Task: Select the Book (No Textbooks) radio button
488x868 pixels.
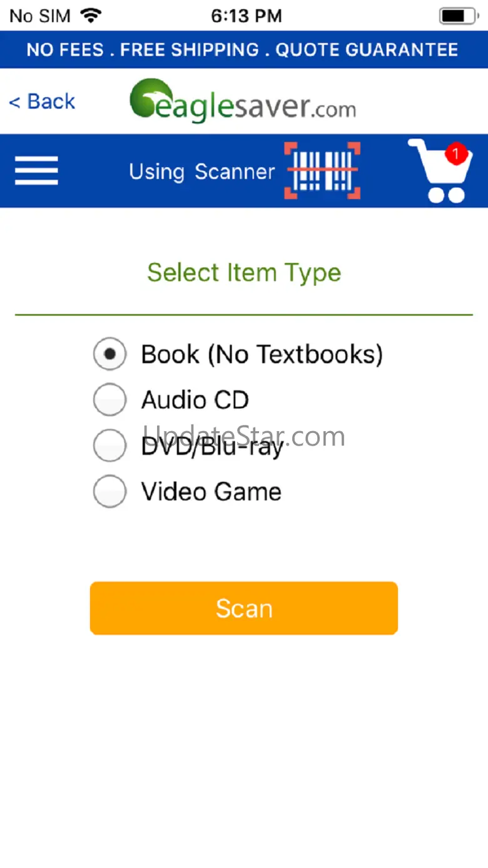Action: click(109, 354)
